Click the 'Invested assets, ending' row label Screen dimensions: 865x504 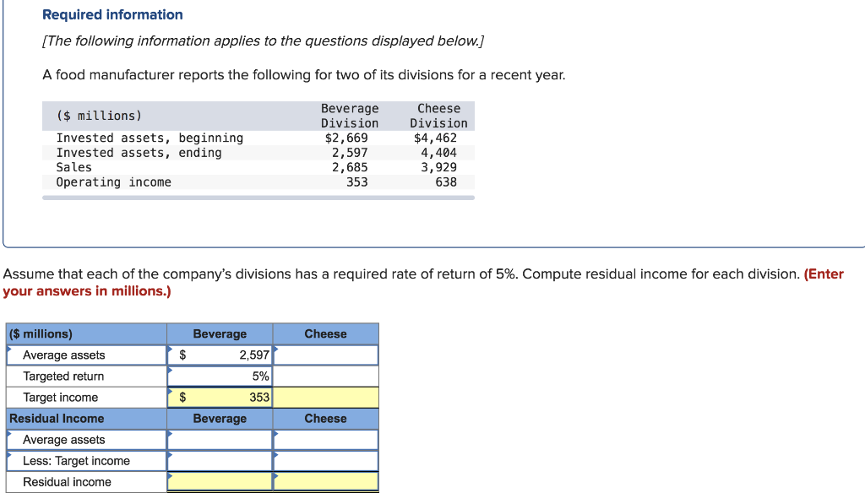pyautogui.click(x=139, y=153)
